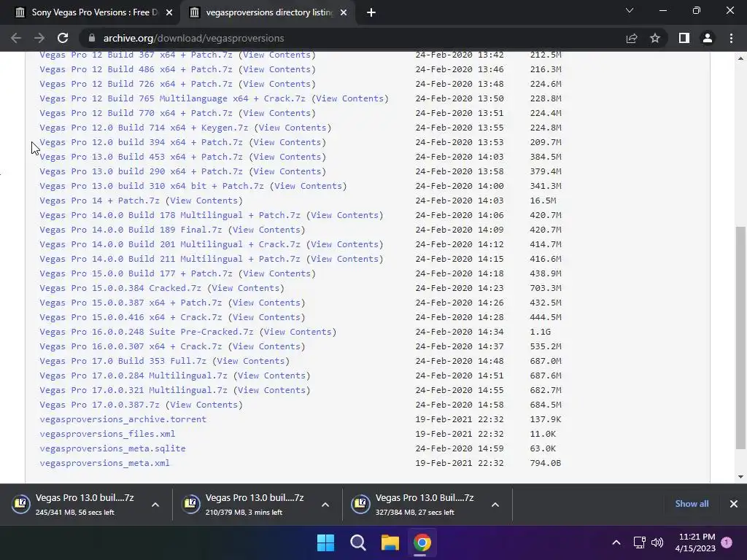
Task: Click the Chrome taskbar icon
Action: (x=422, y=542)
